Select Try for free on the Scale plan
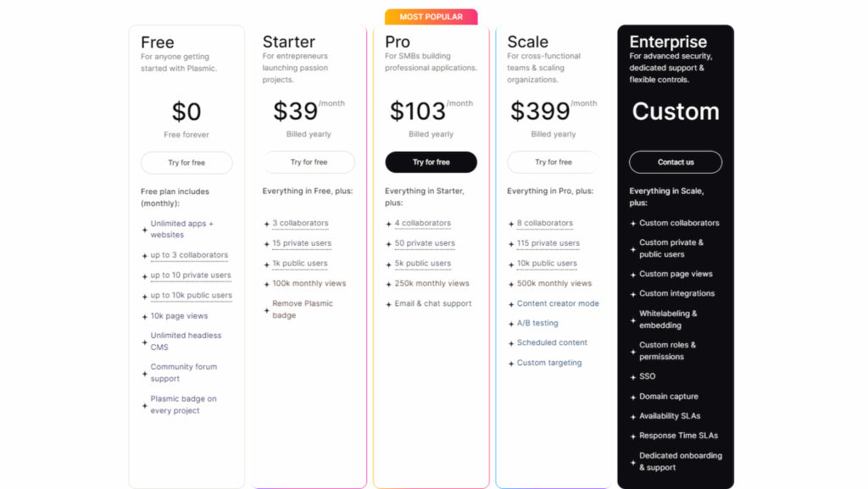868x489 pixels. [x=553, y=162]
